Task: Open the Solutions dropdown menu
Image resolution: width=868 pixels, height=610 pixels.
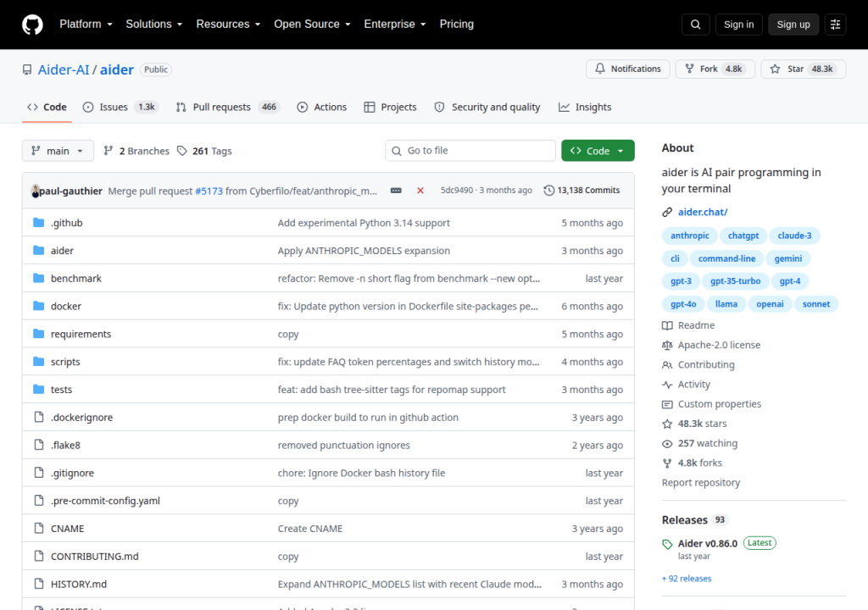Action: click(154, 25)
